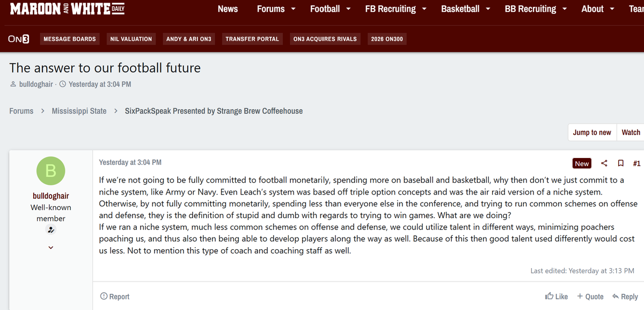Open the On3 logo link
Viewport: 644px width, 310px height.
coord(19,39)
